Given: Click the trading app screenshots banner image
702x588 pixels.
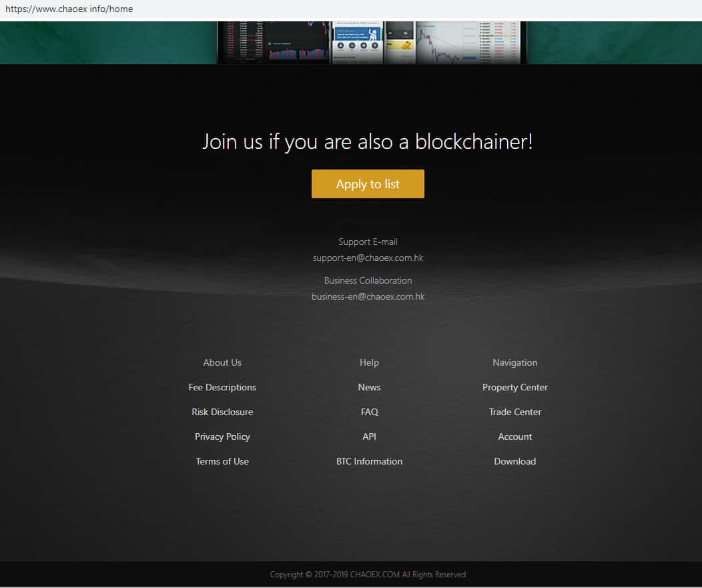Looking at the screenshot, I should [372, 43].
